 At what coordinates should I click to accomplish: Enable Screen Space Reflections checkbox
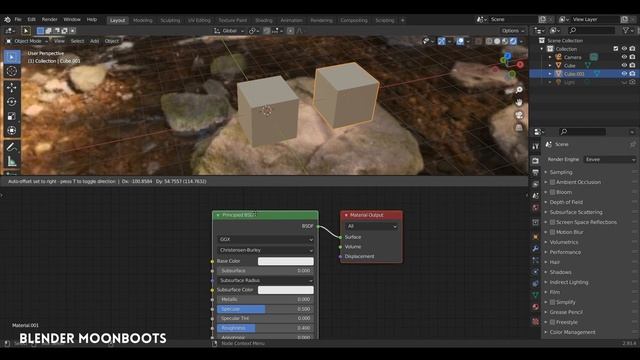click(552, 222)
